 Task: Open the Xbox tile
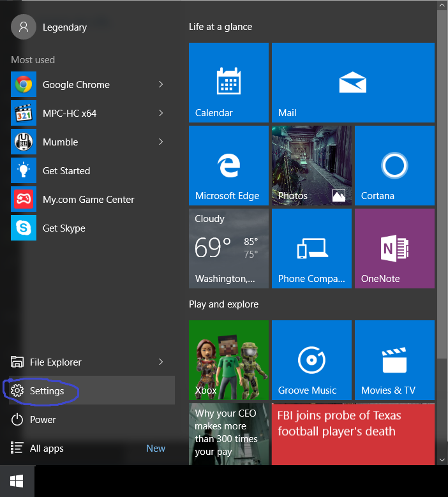coord(228,360)
